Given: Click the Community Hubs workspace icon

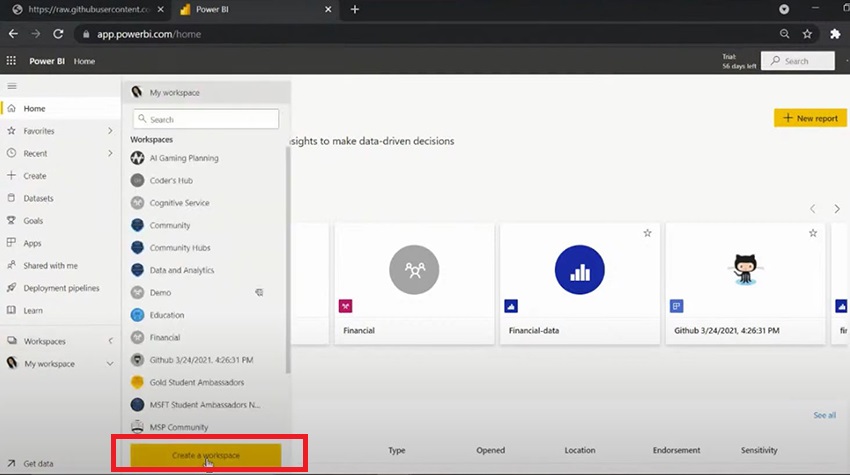Looking at the screenshot, I should (x=137, y=248).
